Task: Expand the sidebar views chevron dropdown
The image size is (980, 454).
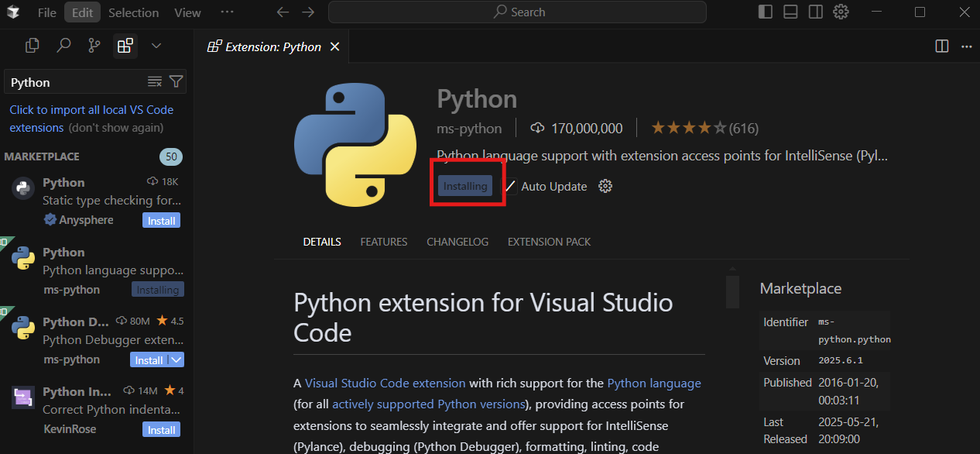Action: tap(156, 46)
